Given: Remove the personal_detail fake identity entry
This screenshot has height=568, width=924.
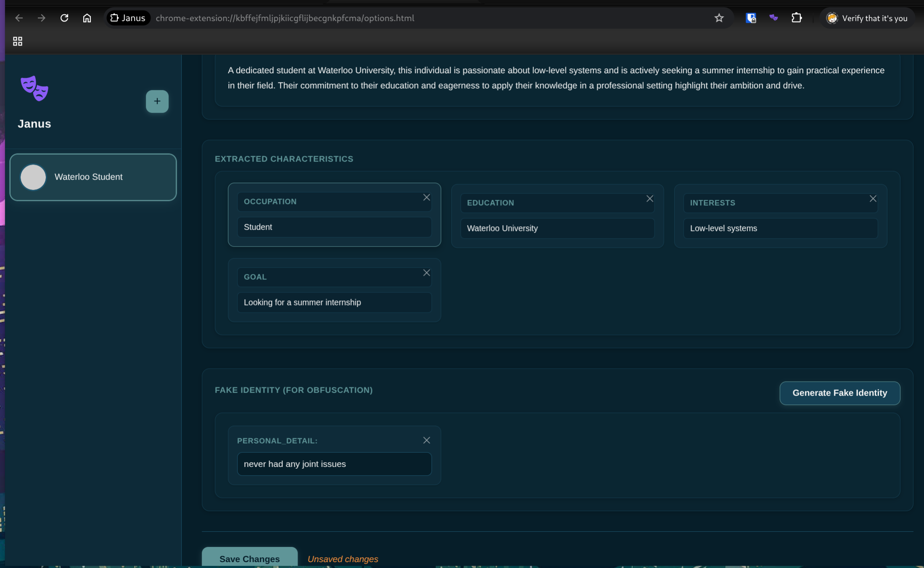Looking at the screenshot, I should [426, 440].
